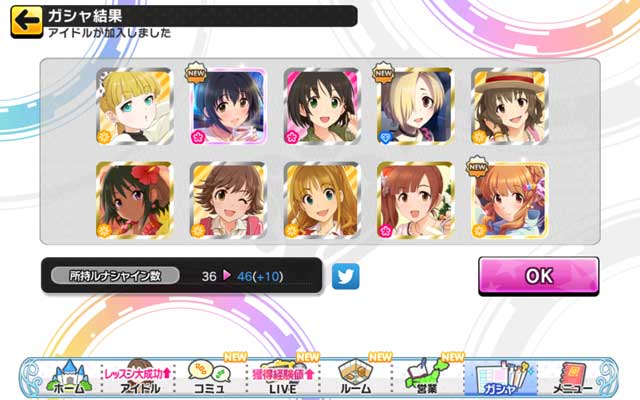Screen dimensions: 640x400
Task: Open the ホーム castle tab
Action: pos(69,378)
